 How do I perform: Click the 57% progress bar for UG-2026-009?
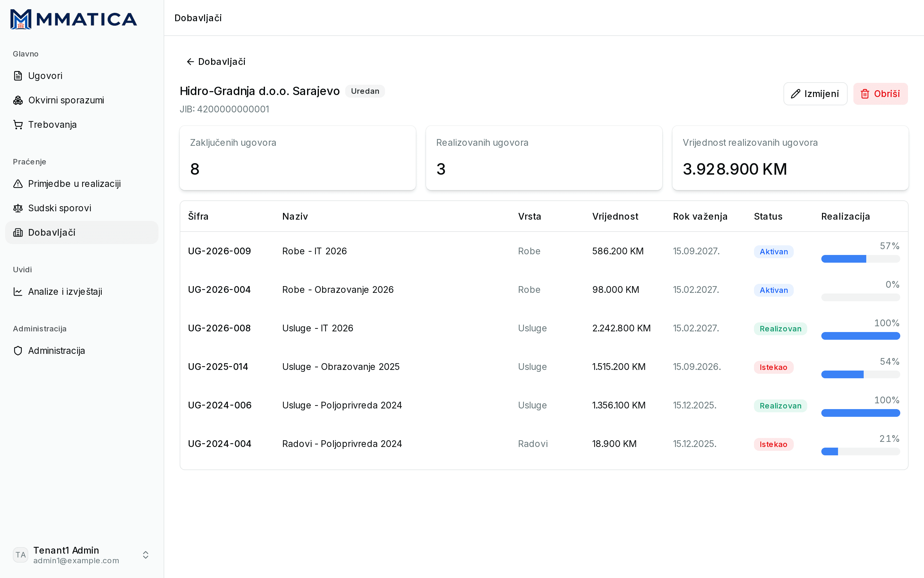[x=860, y=259]
